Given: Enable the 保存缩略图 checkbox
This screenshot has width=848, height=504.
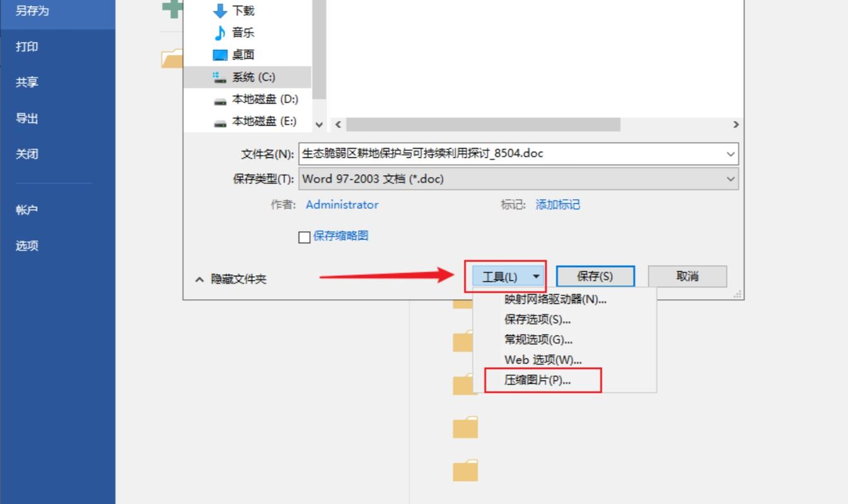Looking at the screenshot, I should tap(304, 237).
